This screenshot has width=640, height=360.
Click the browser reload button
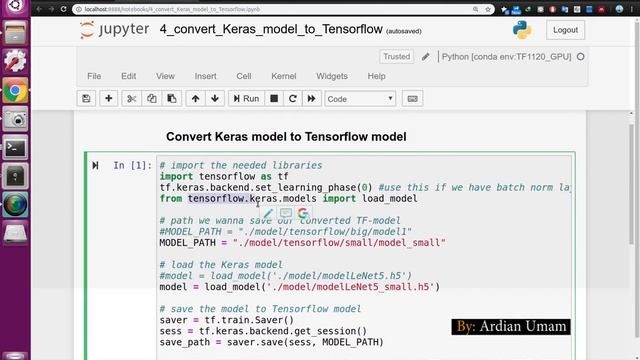tap(64, 9)
